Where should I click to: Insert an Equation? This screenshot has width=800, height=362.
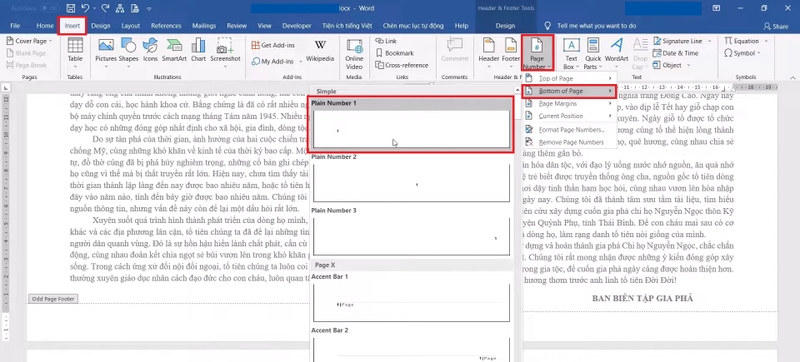pyautogui.click(x=741, y=41)
